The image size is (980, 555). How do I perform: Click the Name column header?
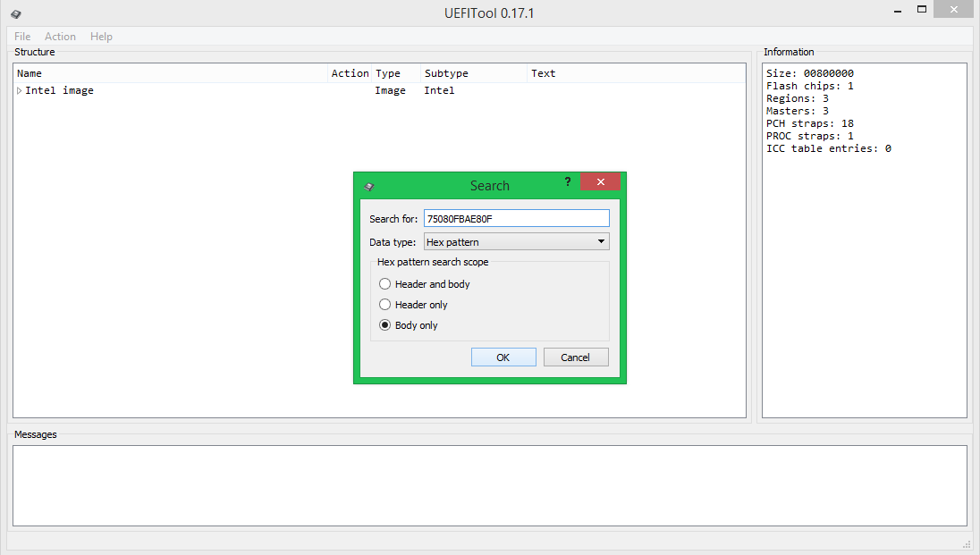(171, 73)
